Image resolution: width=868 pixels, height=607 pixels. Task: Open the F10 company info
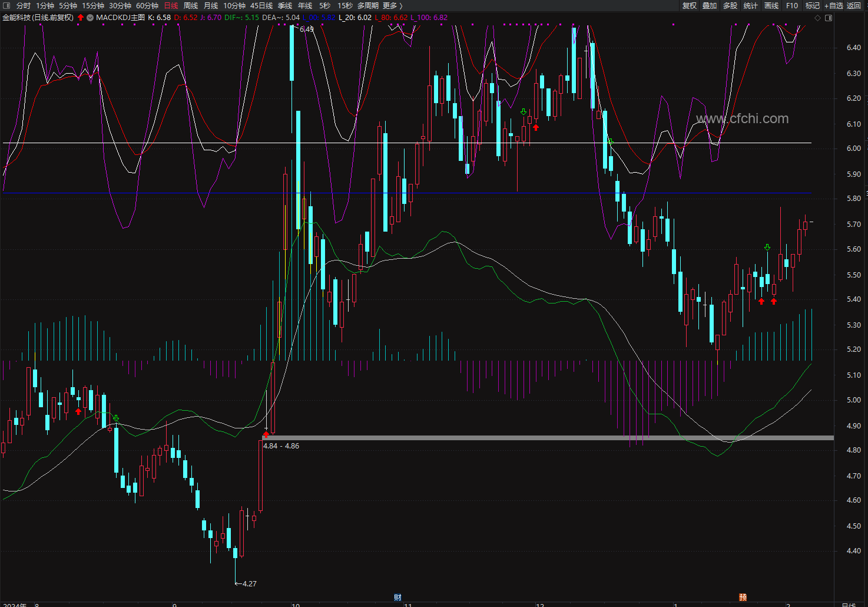792,5
